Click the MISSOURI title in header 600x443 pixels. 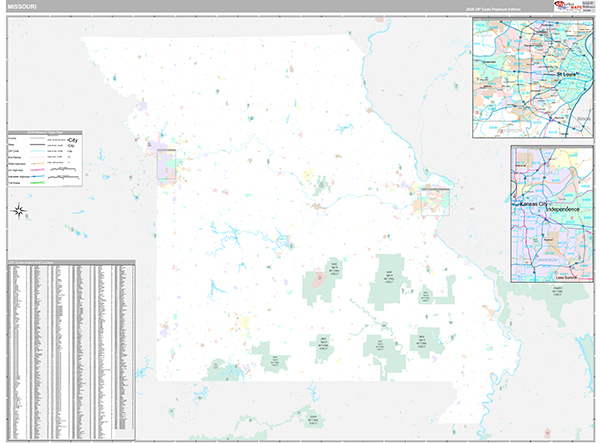(x=22, y=6)
